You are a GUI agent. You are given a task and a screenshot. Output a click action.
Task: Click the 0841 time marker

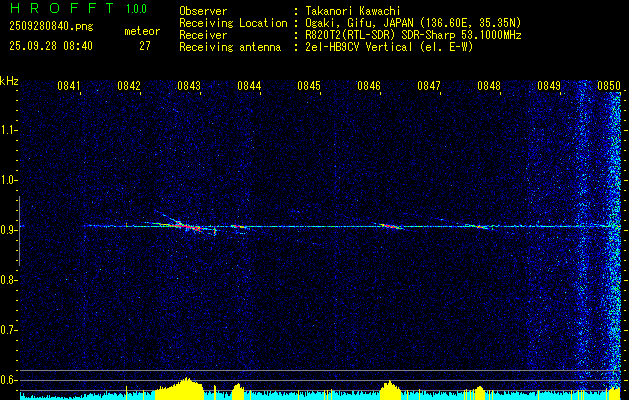point(69,86)
